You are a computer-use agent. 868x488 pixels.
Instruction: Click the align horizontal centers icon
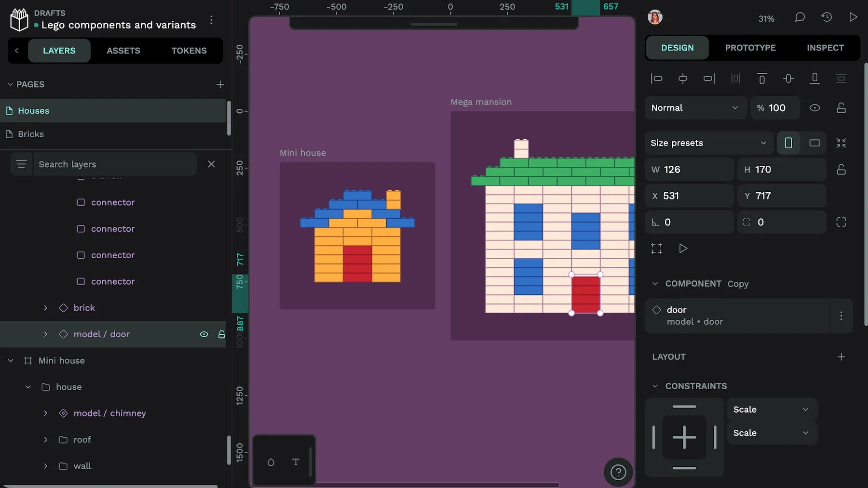(683, 78)
